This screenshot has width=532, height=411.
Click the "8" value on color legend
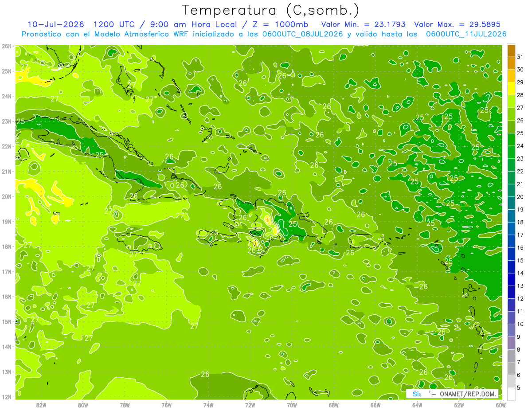point(519,350)
